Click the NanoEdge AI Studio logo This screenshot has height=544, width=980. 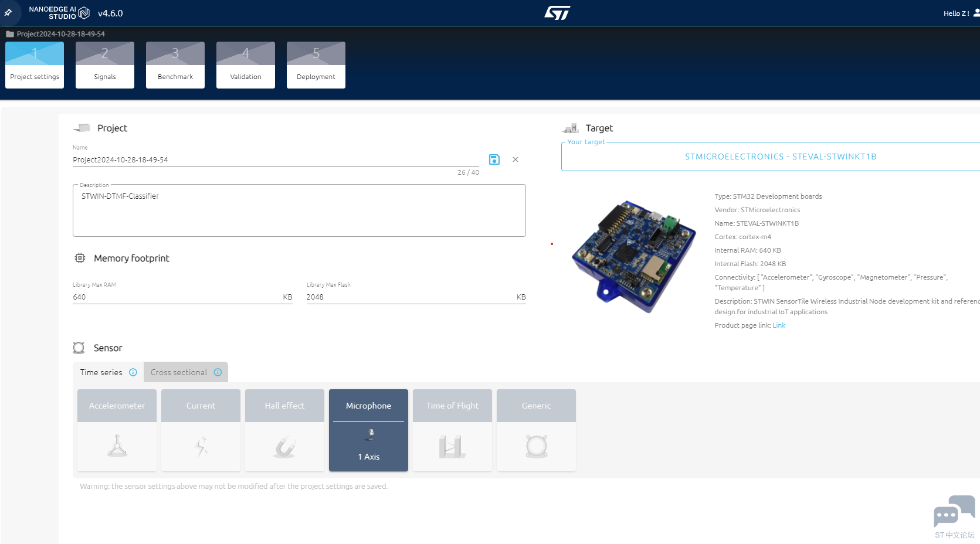(x=59, y=13)
